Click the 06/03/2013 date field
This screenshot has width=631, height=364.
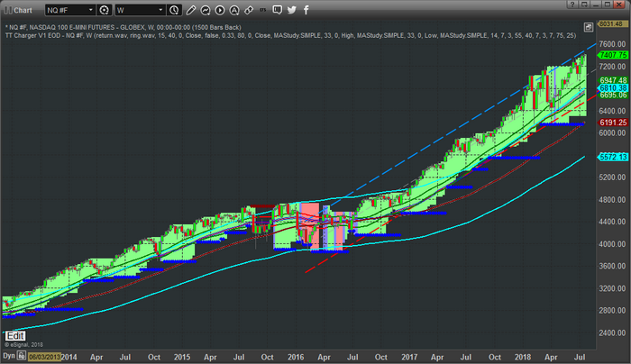tap(45, 357)
